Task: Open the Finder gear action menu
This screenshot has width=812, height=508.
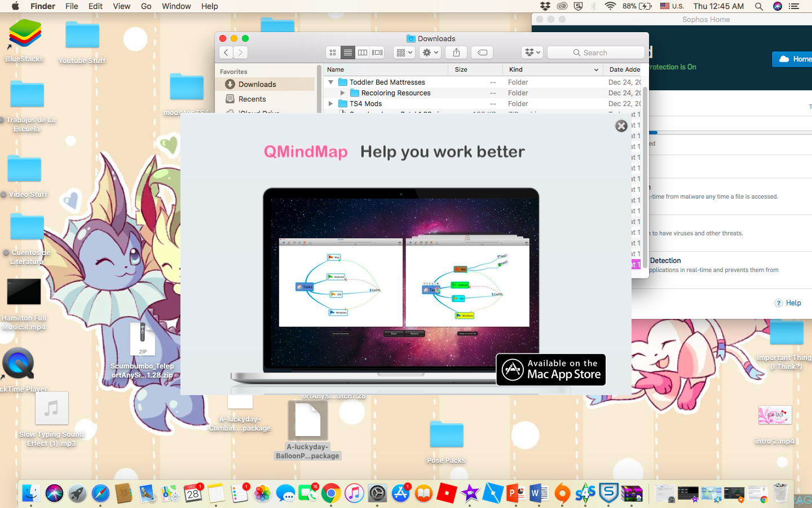Action: pos(430,52)
